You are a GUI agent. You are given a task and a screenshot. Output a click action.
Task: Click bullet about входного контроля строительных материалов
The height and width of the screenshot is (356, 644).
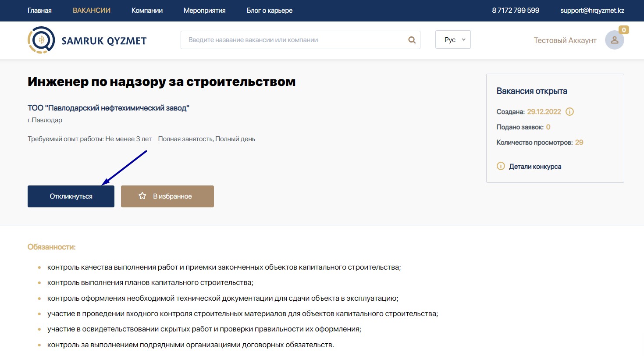click(x=243, y=314)
